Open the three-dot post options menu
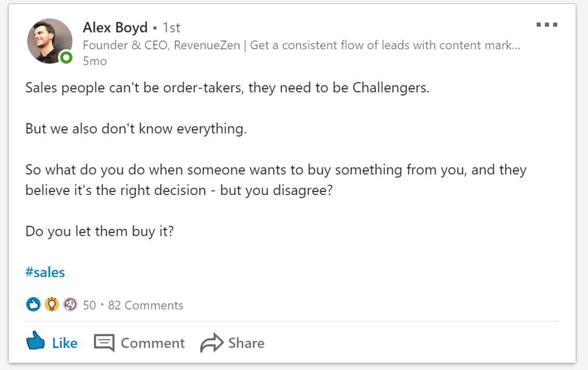This screenshot has width=588, height=370. pos(547,25)
